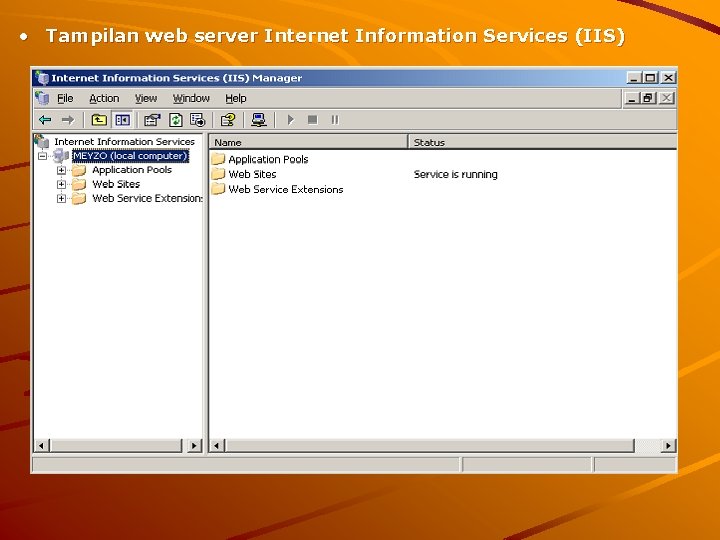The width and height of the screenshot is (720, 540).
Task: Open the File menu
Action: point(65,98)
